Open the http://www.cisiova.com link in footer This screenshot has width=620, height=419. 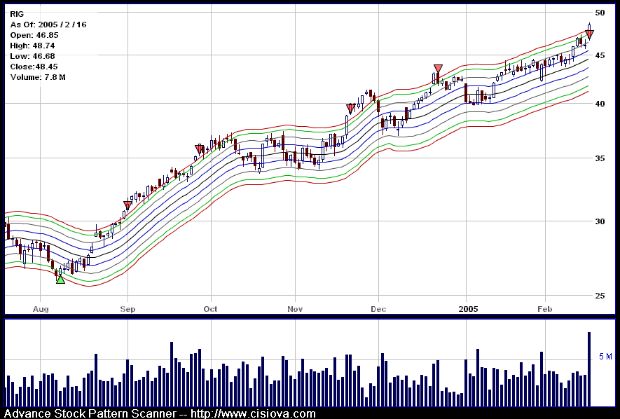pos(253,414)
